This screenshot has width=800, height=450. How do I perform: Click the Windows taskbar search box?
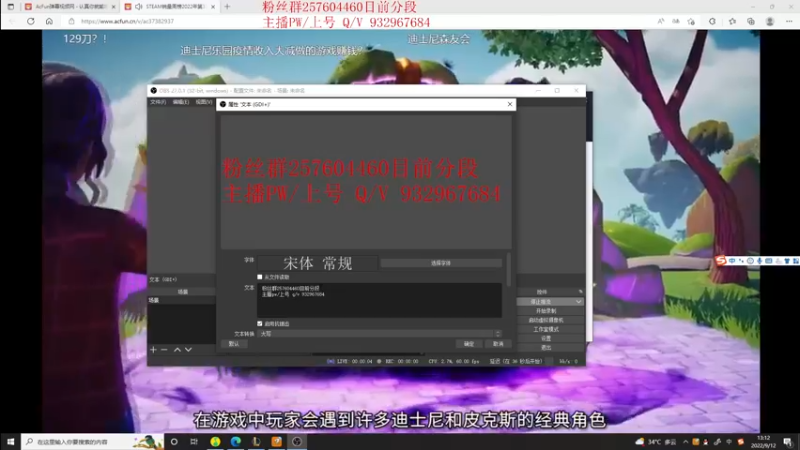pos(92,441)
